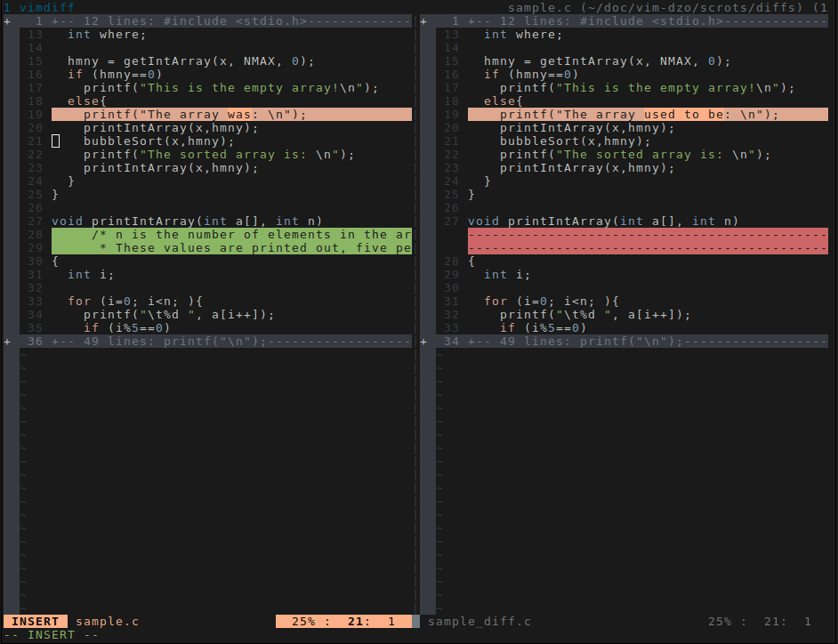Image resolution: width=838 pixels, height=644 pixels.
Task: Click line number 26 in right pane gutter
Action: [x=452, y=208]
